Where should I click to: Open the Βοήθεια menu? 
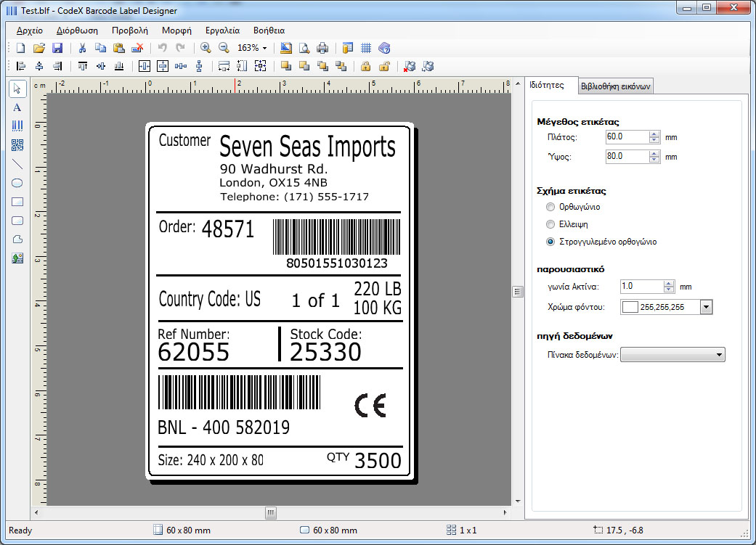click(x=269, y=30)
